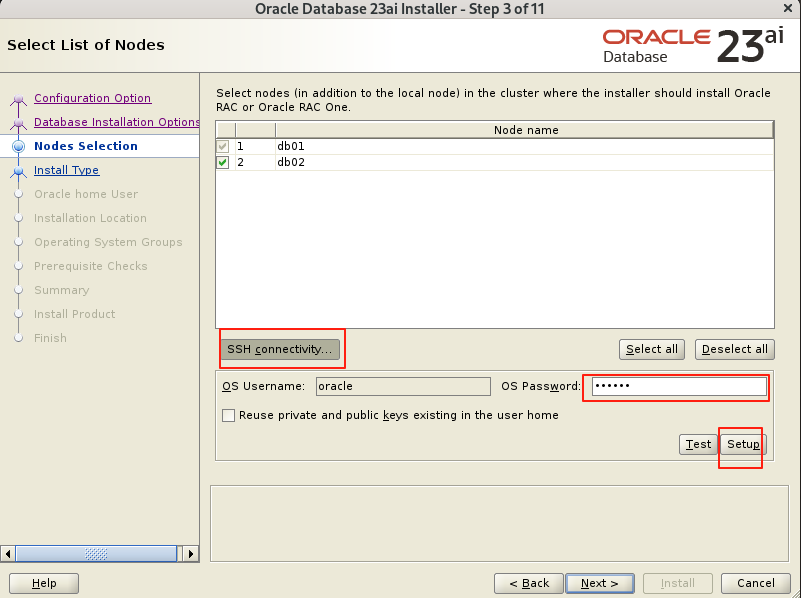Click the Database Installation Options step icon
The image size is (801, 598).
coord(18,122)
